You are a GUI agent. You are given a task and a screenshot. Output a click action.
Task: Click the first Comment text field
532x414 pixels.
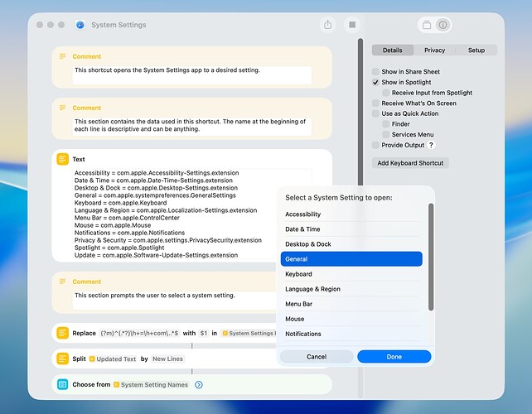point(192,75)
